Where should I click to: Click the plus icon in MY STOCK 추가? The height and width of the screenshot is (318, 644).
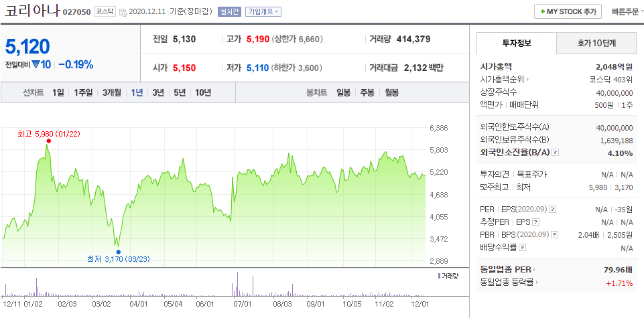[543, 12]
